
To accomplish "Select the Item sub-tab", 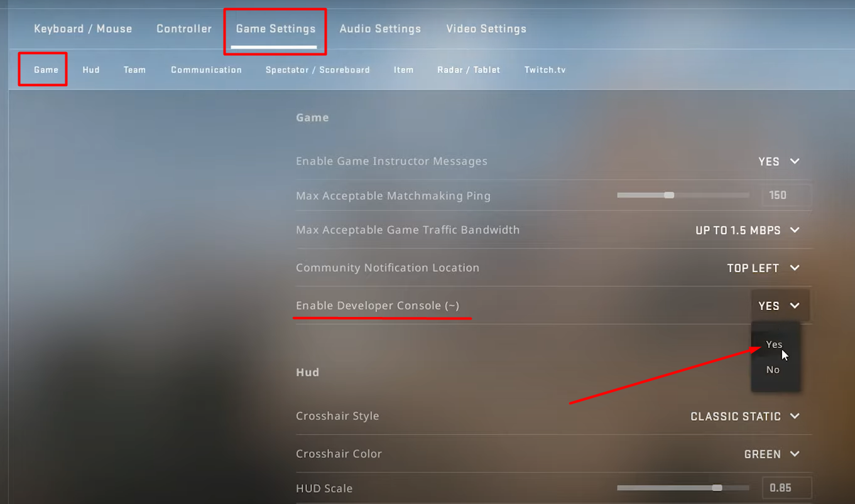I will click(x=403, y=70).
